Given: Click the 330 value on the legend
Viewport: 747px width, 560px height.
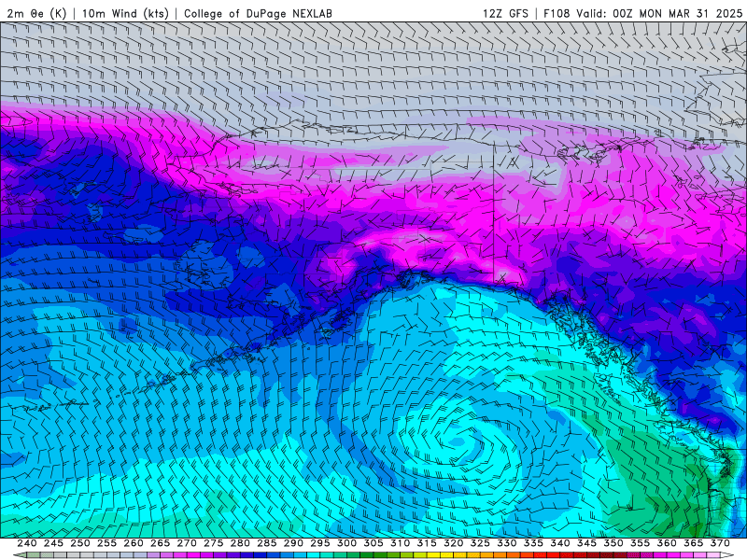Looking at the screenshot, I should tap(507, 543).
